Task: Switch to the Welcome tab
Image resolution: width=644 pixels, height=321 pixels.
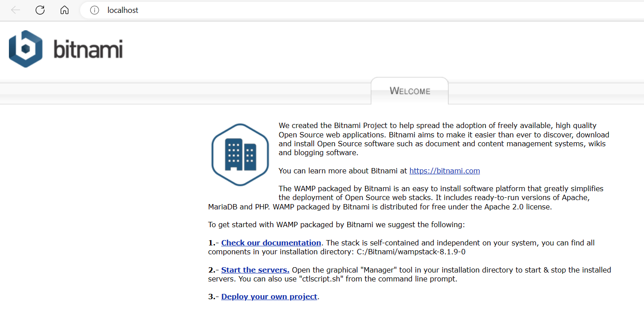Action: [409, 91]
